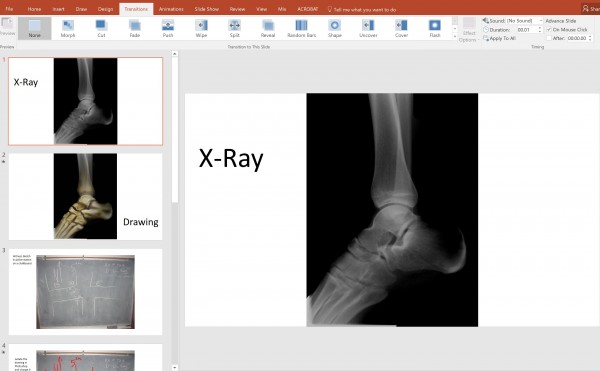Click the After time value field
The height and width of the screenshot is (371, 600).
[x=577, y=38]
